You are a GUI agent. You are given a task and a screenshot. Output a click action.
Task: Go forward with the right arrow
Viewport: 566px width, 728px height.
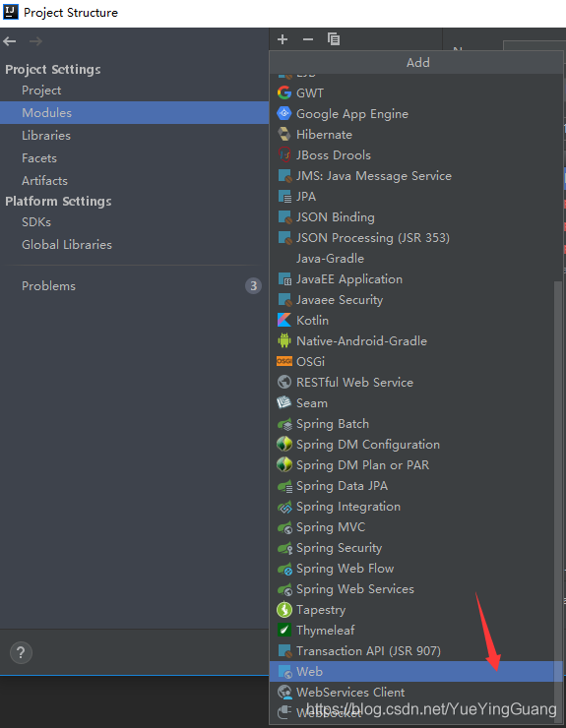tap(35, 41)
